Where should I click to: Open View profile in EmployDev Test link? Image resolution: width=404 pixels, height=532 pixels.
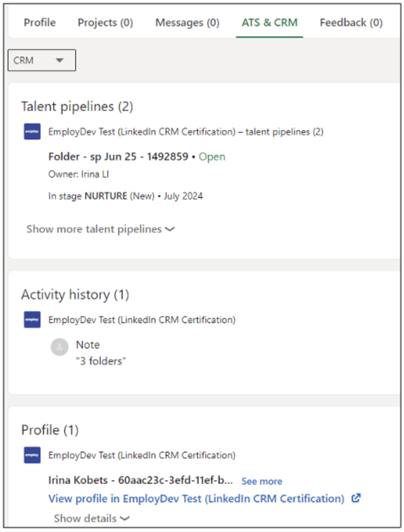pos(197,499)
